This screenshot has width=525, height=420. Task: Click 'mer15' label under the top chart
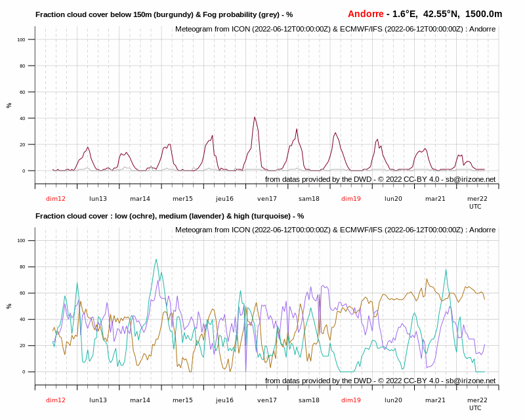pyautogui.click(x=182, y=199)
